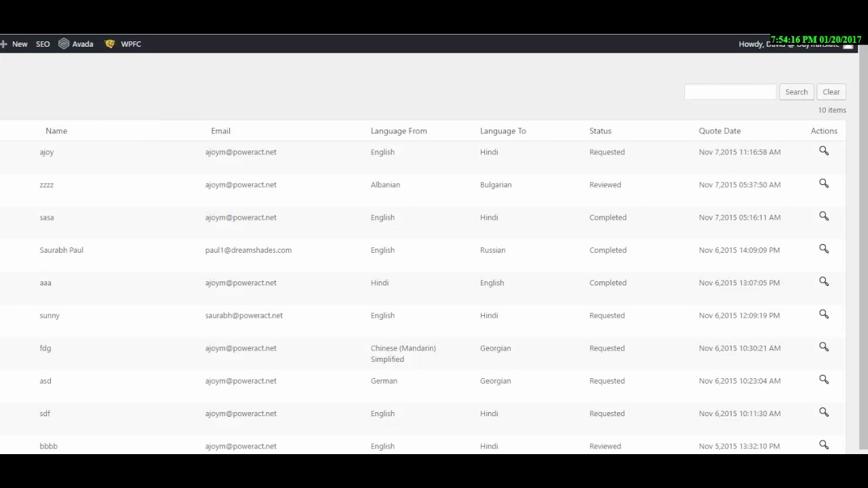Click the Search button

796,92
